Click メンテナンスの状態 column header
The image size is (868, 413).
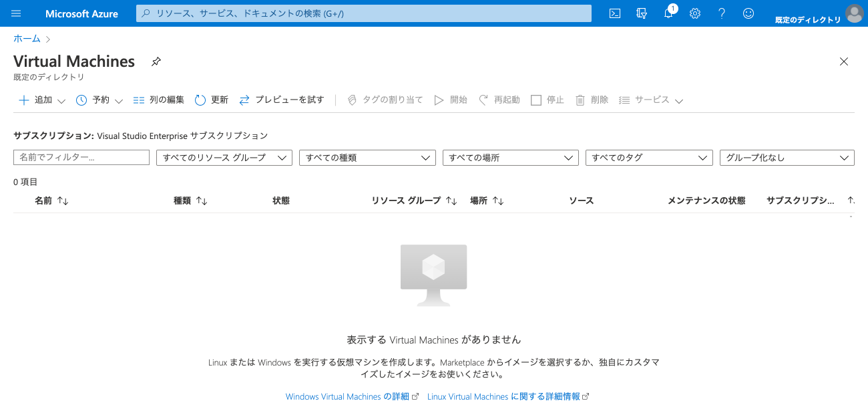[x=706, y=200]
